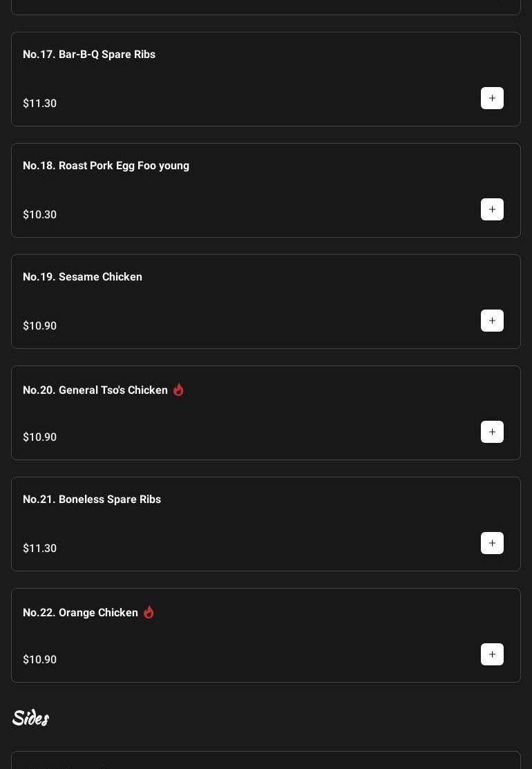Click spicy flame icon beside General Tso's Chicken
Viewport: 532px width, 769px height.
[178, 390]
